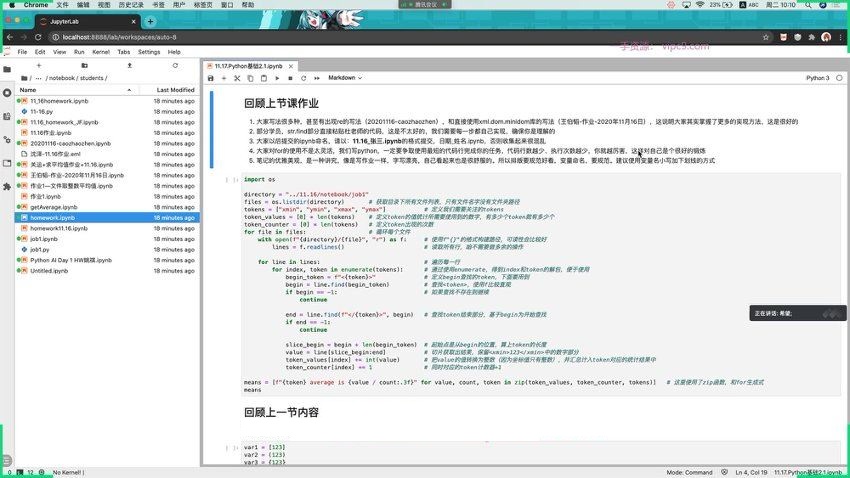Run the selected cell with play icon
Viewport: 850px width, 478px height.
(277, 77)
